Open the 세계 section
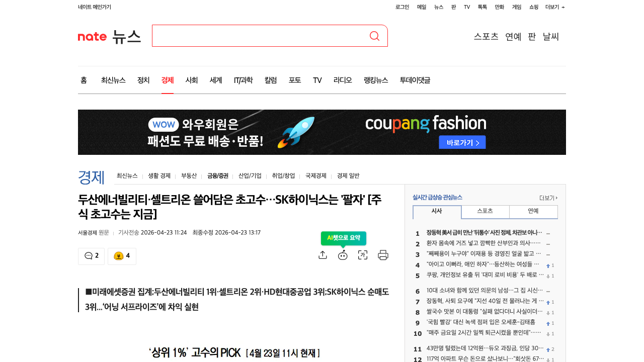Image resolution: width=644 pixels, height=362 pixels. click(216, 80)
